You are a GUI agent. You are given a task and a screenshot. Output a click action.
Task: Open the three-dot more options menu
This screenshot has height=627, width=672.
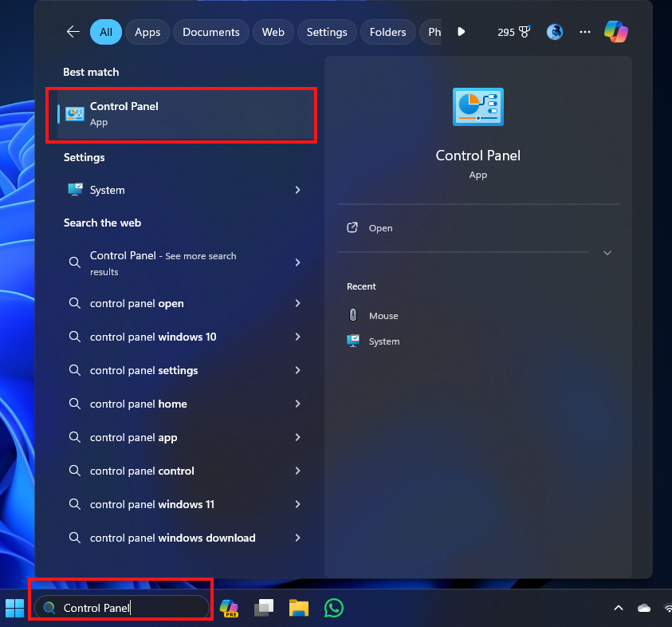[x=585, y=32]
